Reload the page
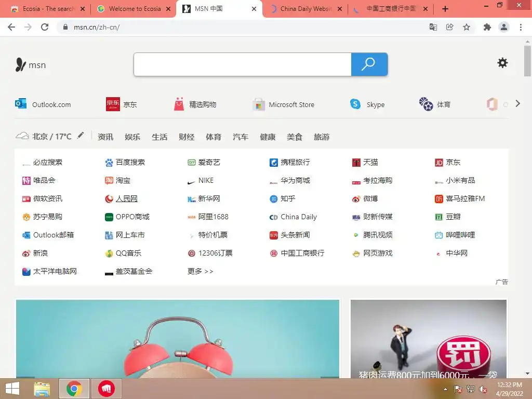 (x=45, y=27)
